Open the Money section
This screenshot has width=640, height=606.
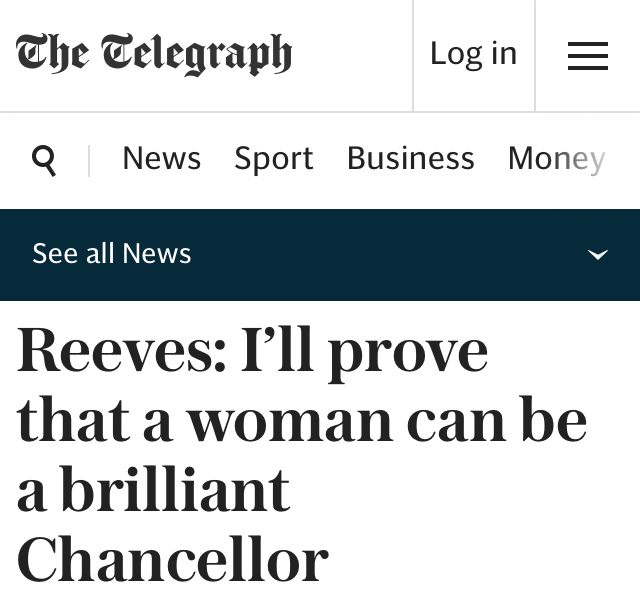(556, 159)
